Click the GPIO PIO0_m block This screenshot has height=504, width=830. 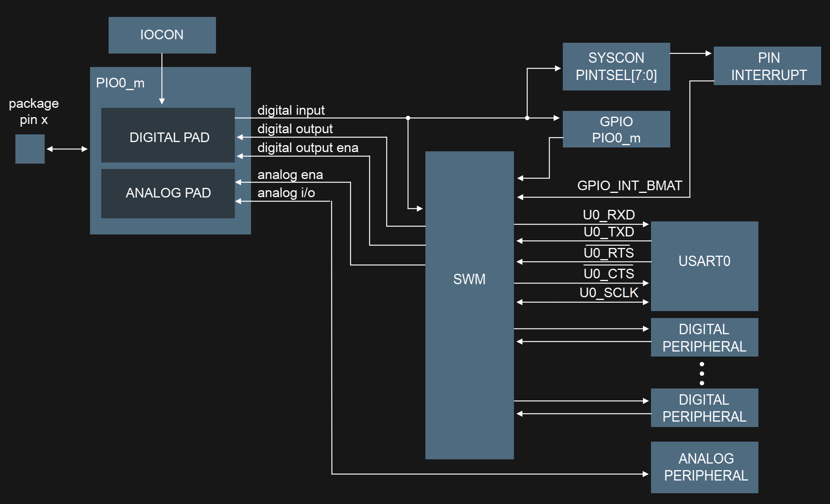pos(616,129)
